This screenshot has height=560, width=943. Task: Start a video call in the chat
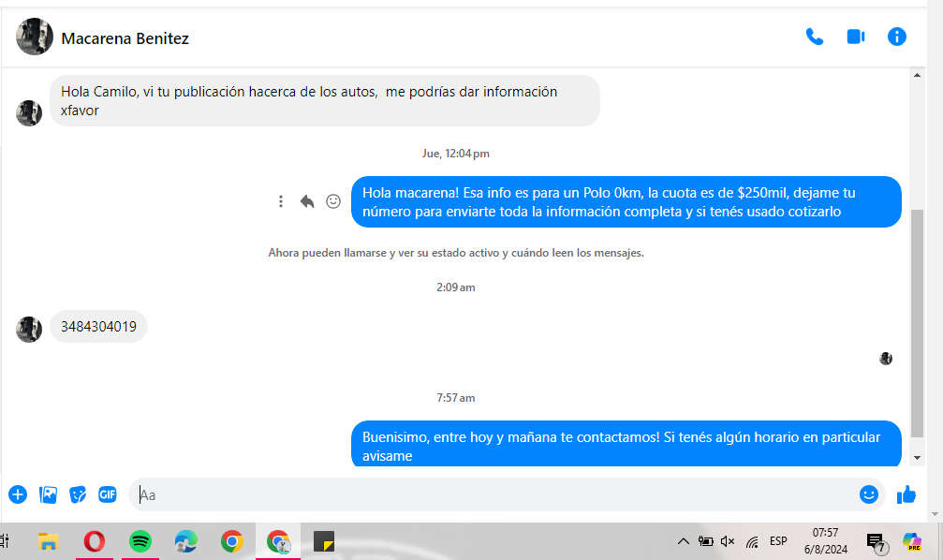(x=855, y=37)
